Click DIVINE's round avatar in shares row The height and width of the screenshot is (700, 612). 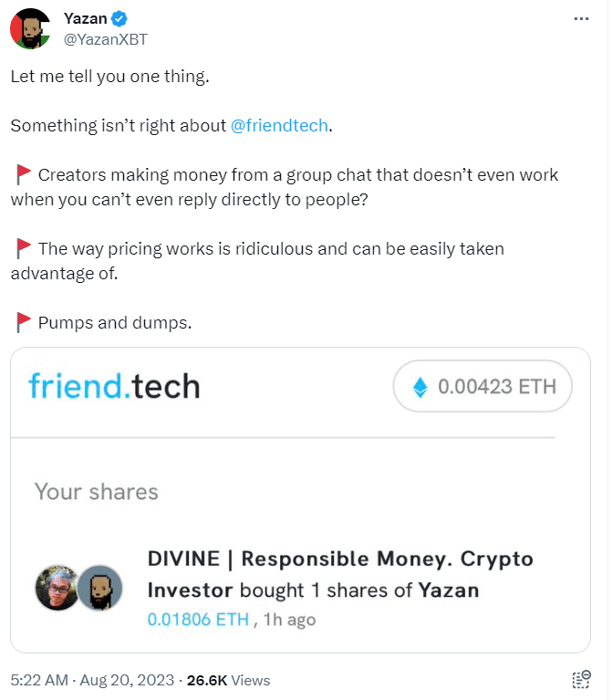[55, 588]
